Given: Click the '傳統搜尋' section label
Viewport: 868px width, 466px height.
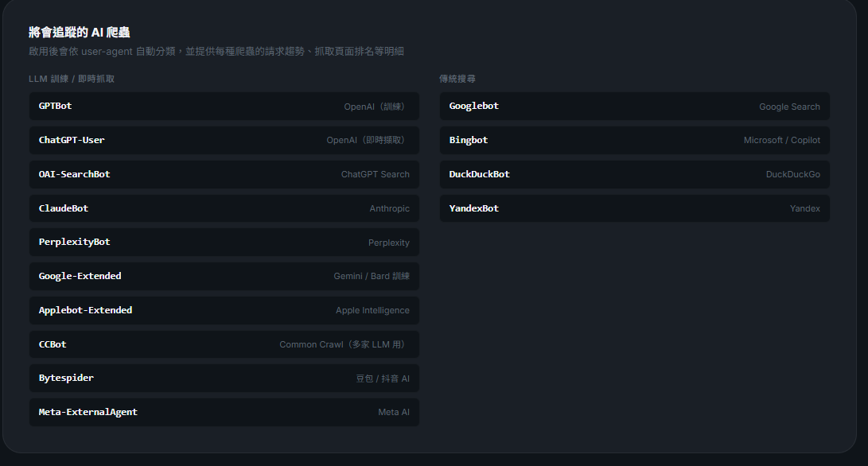Looking at the screenshot, I should (457, 79).
